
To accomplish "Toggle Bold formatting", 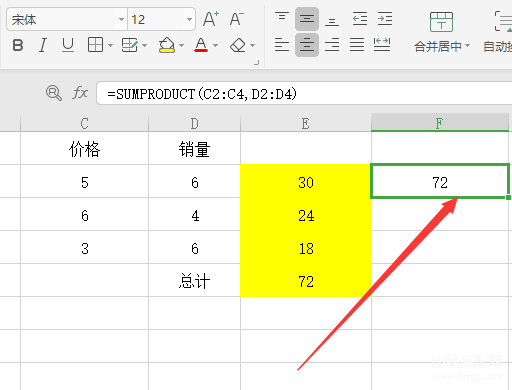I will (18, 45).
